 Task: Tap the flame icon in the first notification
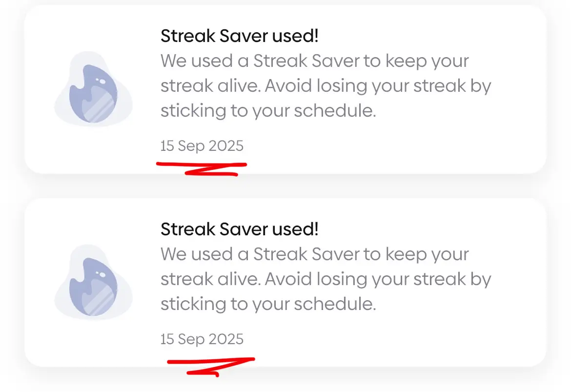tap(93, 93)
